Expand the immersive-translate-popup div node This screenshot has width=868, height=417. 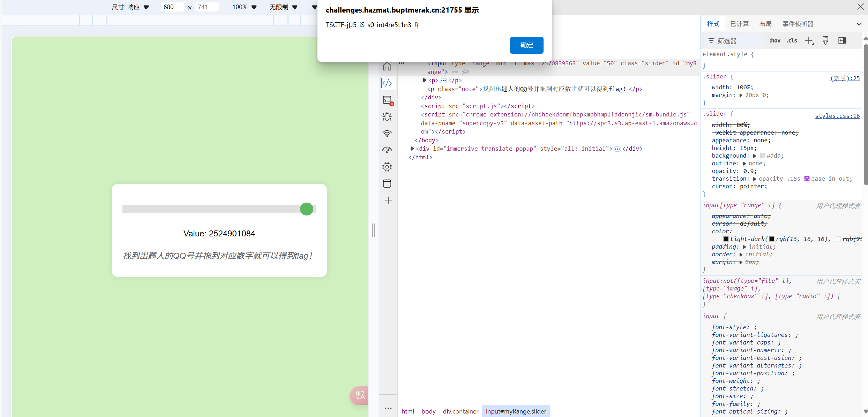412,149
